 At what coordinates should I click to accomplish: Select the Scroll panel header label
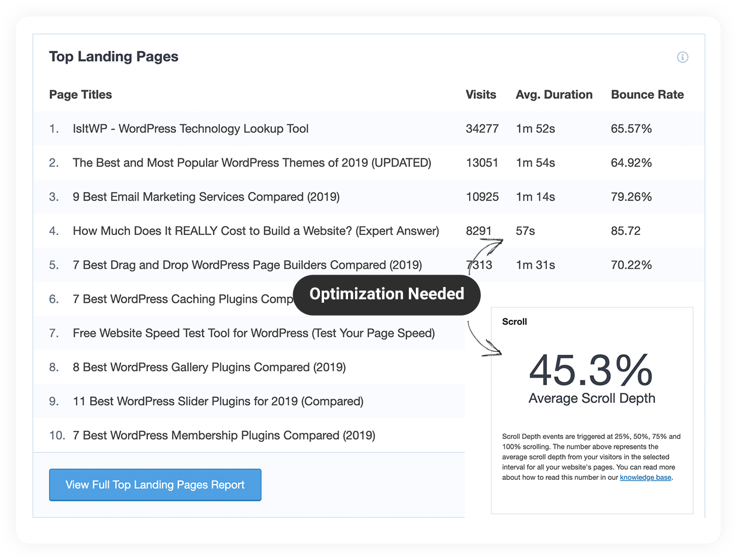pos(514,322)
